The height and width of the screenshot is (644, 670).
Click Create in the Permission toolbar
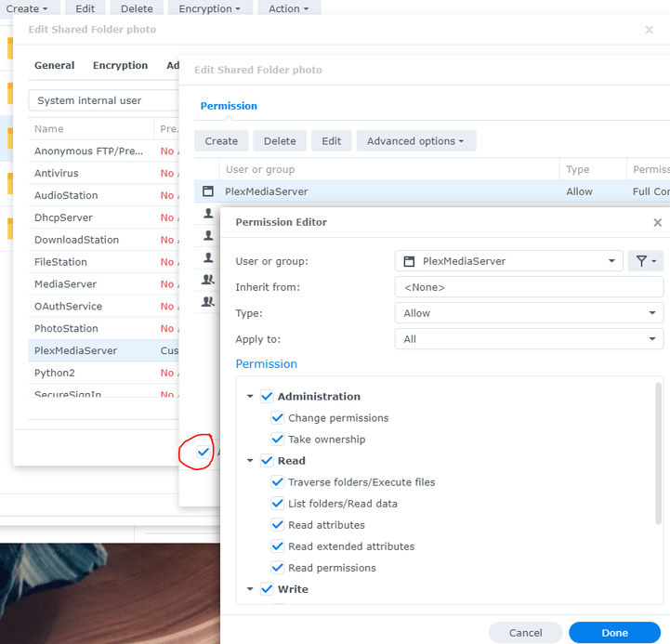click(x=221, y=141)
